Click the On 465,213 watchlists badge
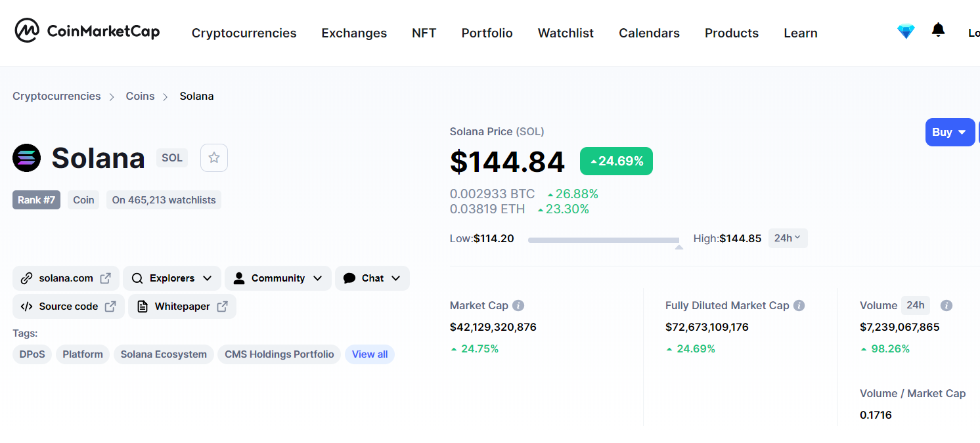 click(164, 200)
